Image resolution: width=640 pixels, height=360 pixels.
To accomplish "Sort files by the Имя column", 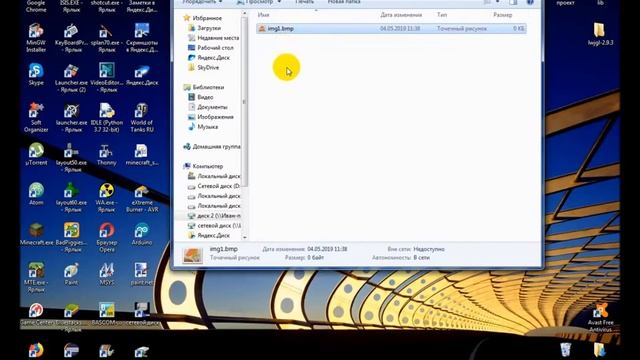I will 263,15.
